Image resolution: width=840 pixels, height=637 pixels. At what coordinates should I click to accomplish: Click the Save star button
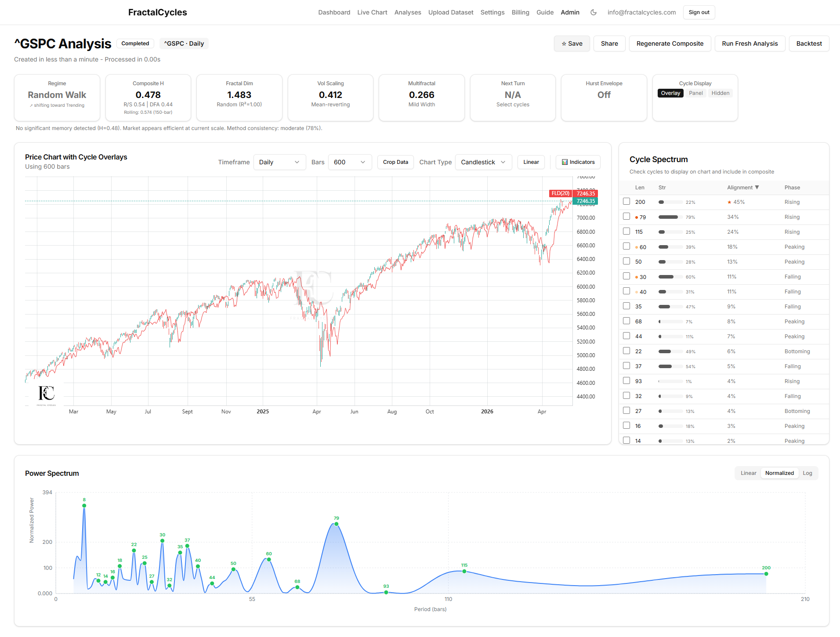click(572, 43)
